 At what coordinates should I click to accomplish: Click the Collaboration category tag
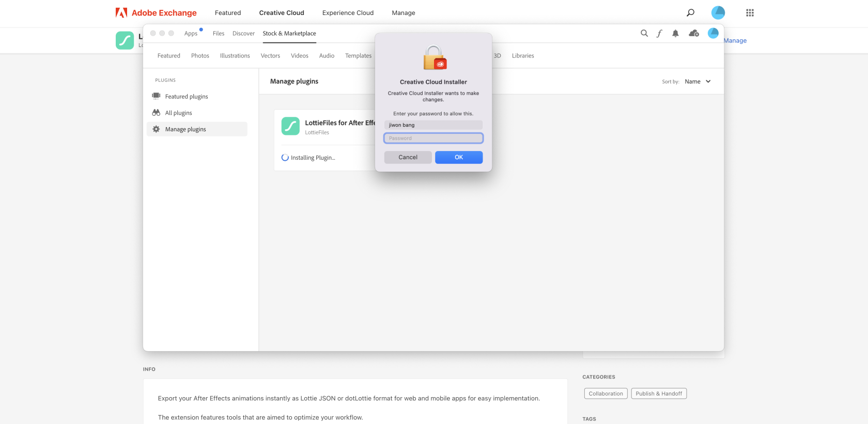(606, 393)
